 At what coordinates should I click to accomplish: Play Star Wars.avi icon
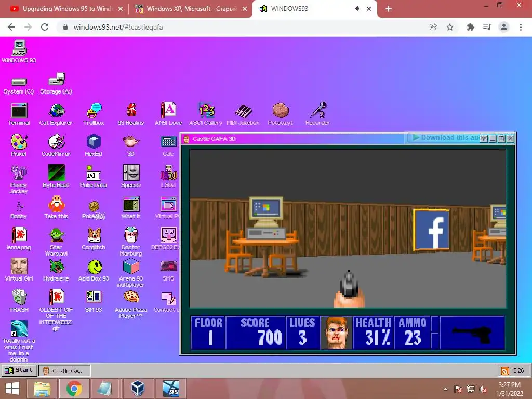coord(56,242)
